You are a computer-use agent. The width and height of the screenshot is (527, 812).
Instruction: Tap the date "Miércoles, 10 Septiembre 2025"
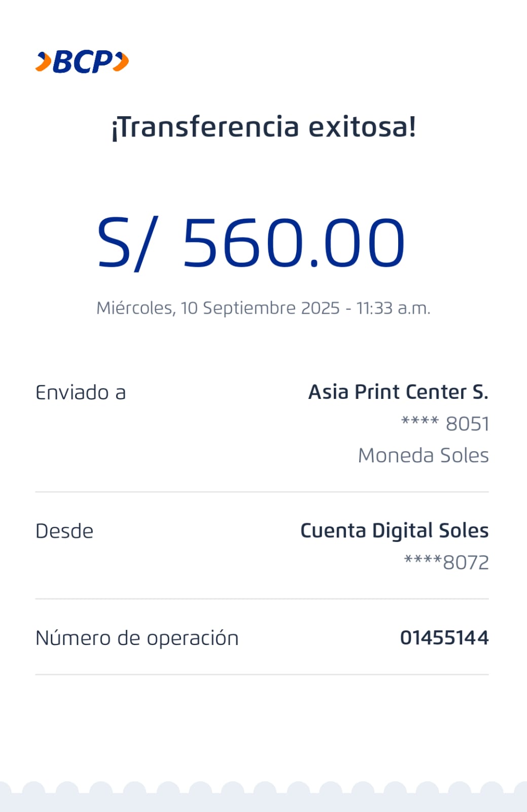click(x=218, y=308)
